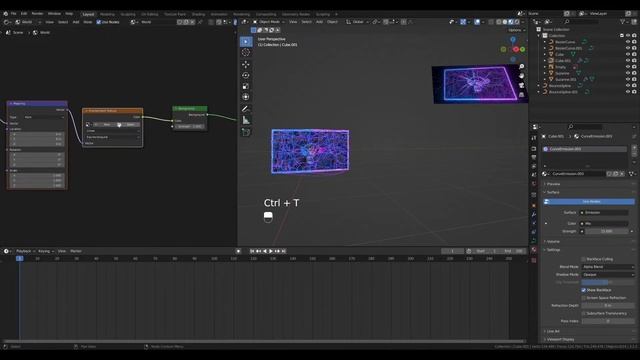The width and height of the screenshot is (640, 360).
Task: Open the Shadow Mode dropdown
Action: point(608,275)
